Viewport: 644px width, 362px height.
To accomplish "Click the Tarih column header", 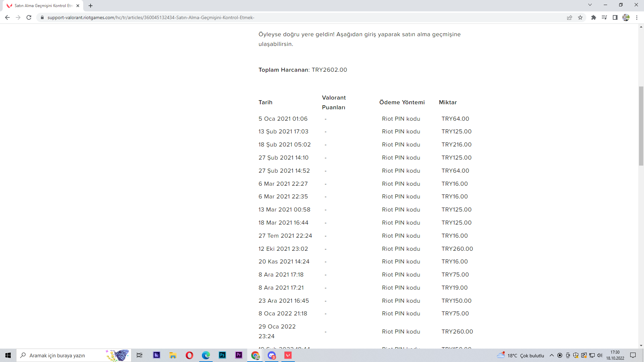I will click(x=265, y=102).
